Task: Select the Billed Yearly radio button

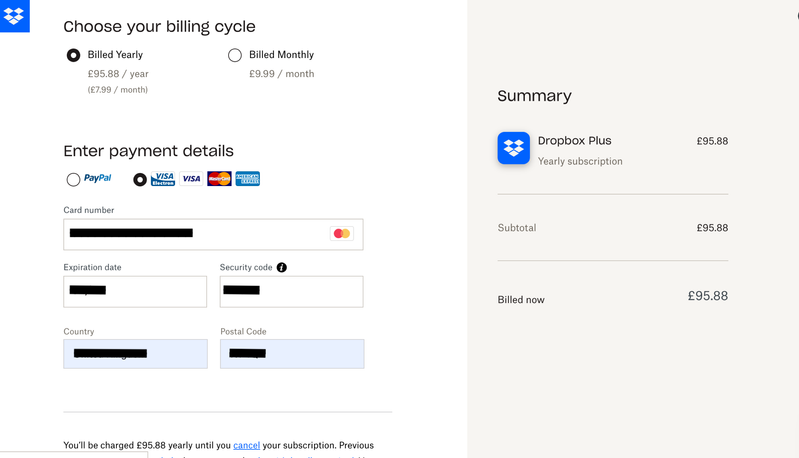Action: point(73,55)
